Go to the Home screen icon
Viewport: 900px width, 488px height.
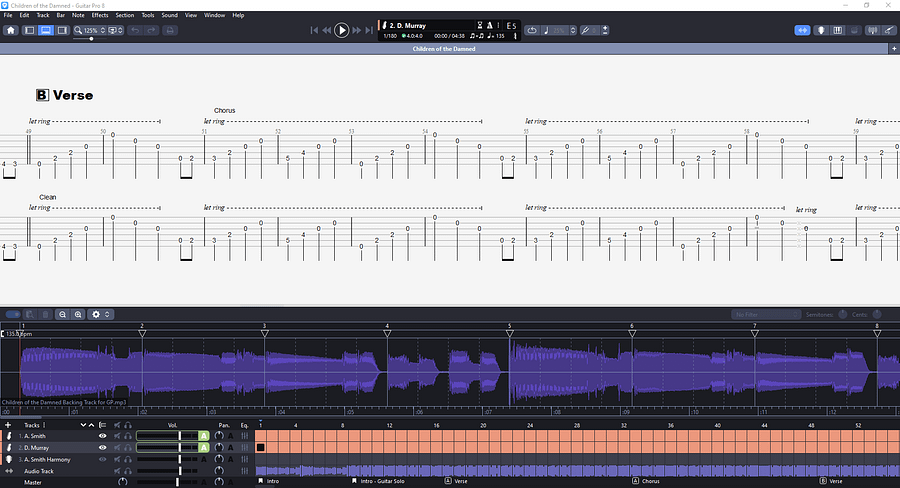11,30
